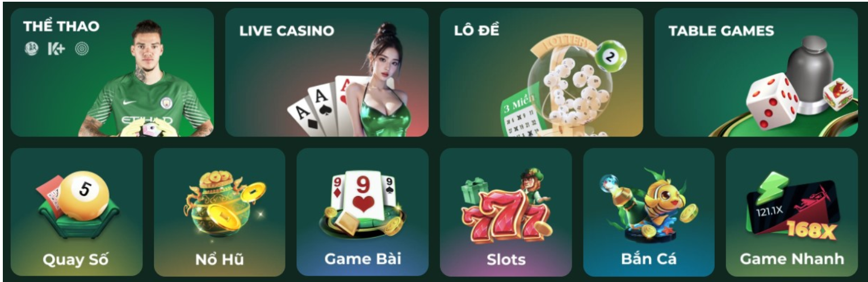The width and height of the screenshot is (868, 282).
Task: Open the Table Games dice card
Action: click(756, 72)
